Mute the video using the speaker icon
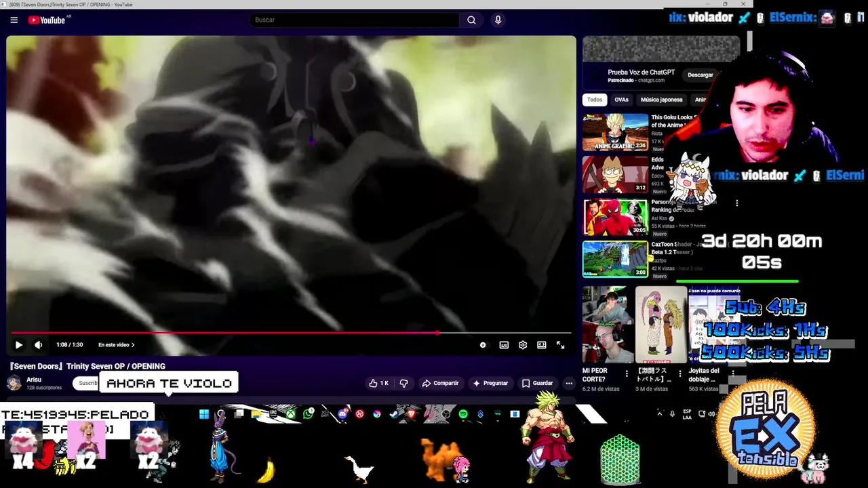 [x=39, y=345]
